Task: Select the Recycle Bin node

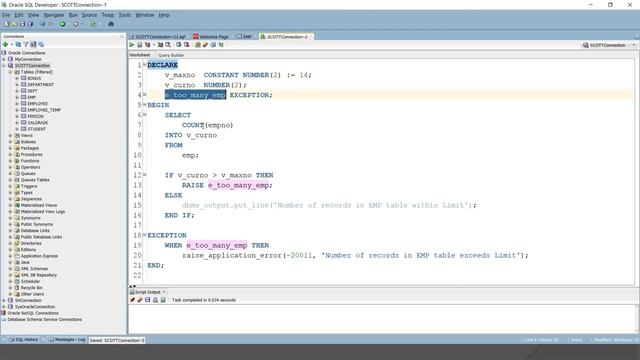Action: pyautogui.click(x=32, y=288)
